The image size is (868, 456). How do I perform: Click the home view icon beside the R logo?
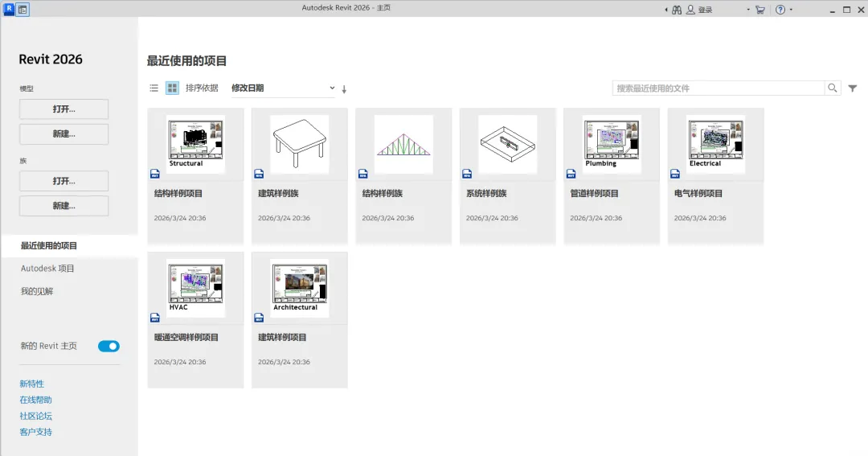(23, 10)
